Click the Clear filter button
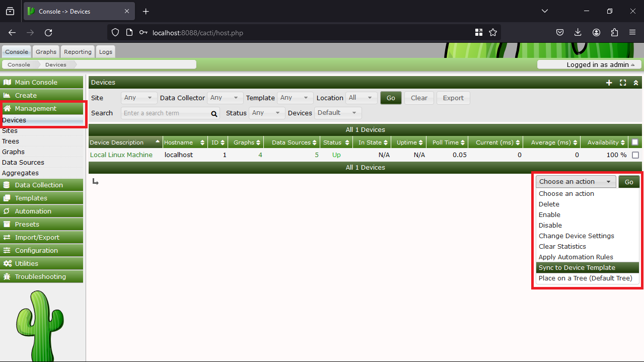Viewport: 644px width, 362px height. tap(419, 98)
